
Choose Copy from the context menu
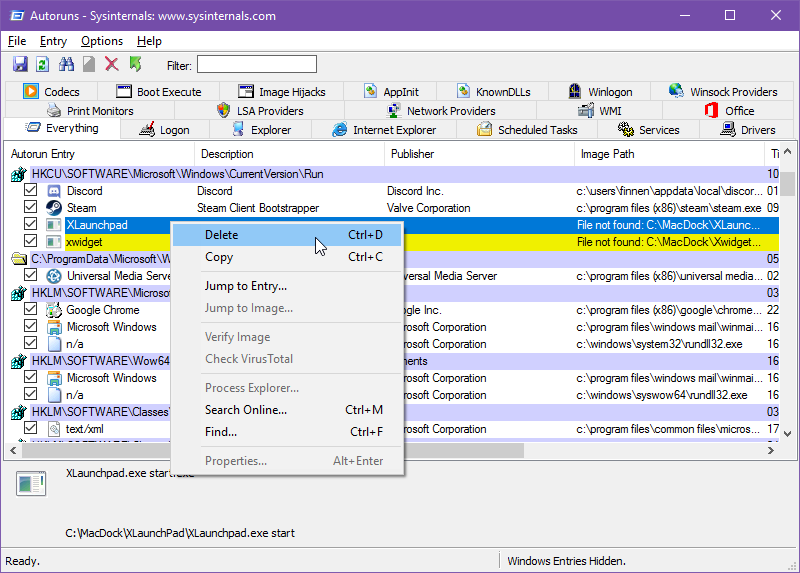tap(288, 257)
